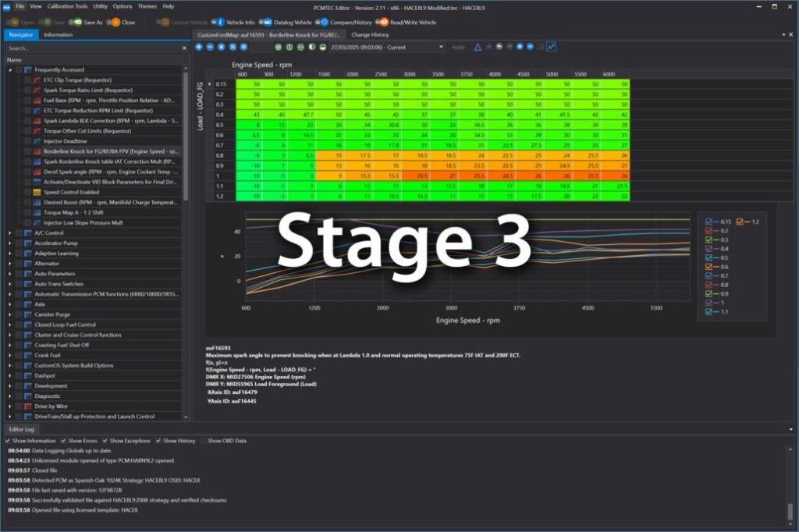Click the delta comparison triangle icon

(x=477, y=47)
